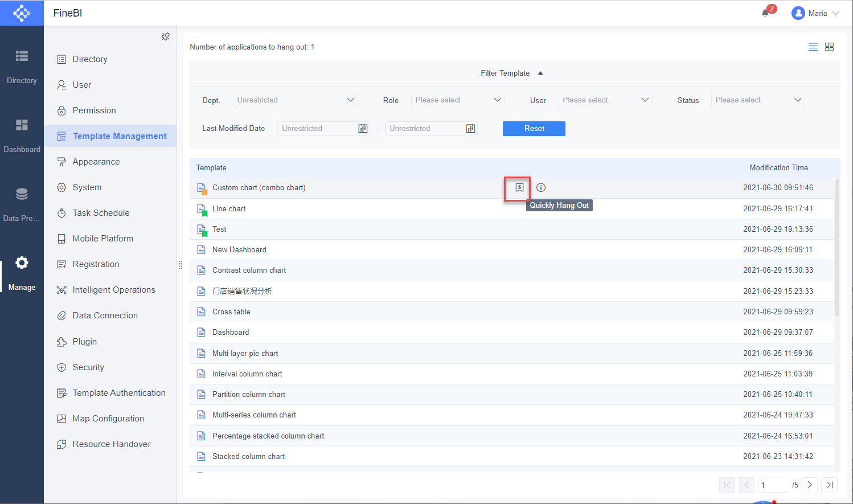Open the Line chart template
853x504 pixels.
coord(229,208)
